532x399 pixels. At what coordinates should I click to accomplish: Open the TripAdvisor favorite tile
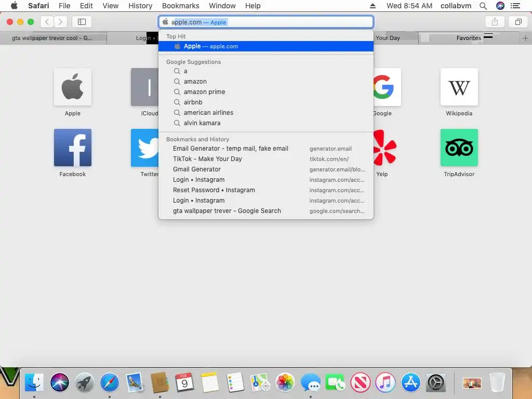459,148
